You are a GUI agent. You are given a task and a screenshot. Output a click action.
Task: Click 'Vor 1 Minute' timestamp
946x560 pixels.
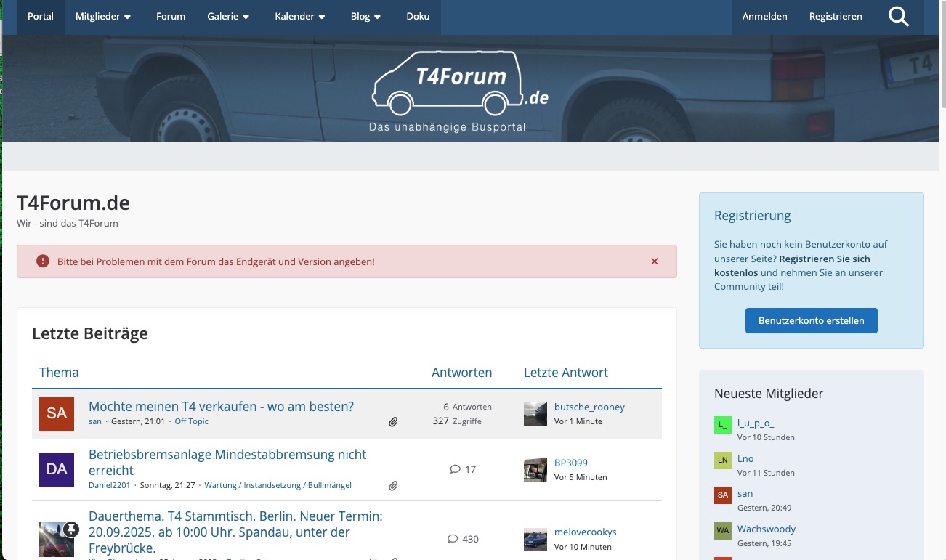coord(578,421)
